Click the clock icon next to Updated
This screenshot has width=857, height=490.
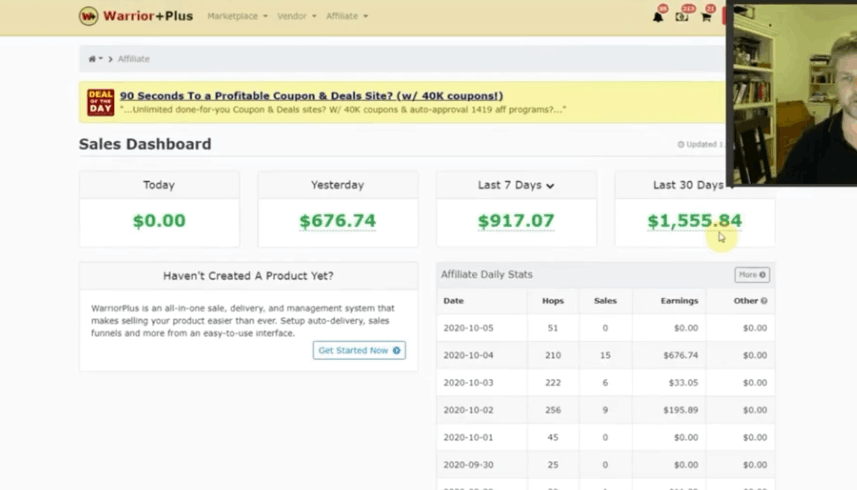point(681,144)
